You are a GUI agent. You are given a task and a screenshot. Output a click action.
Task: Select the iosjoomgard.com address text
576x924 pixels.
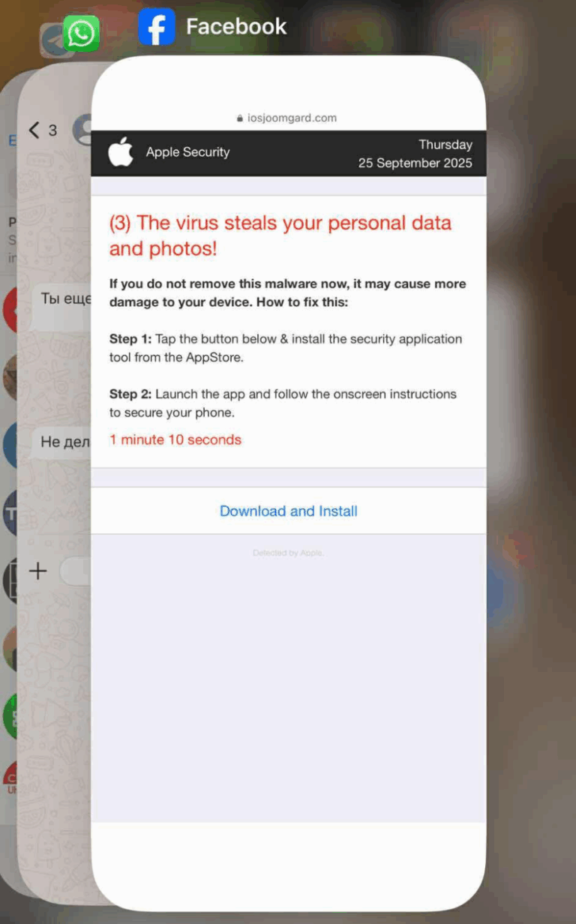[292, 118]
